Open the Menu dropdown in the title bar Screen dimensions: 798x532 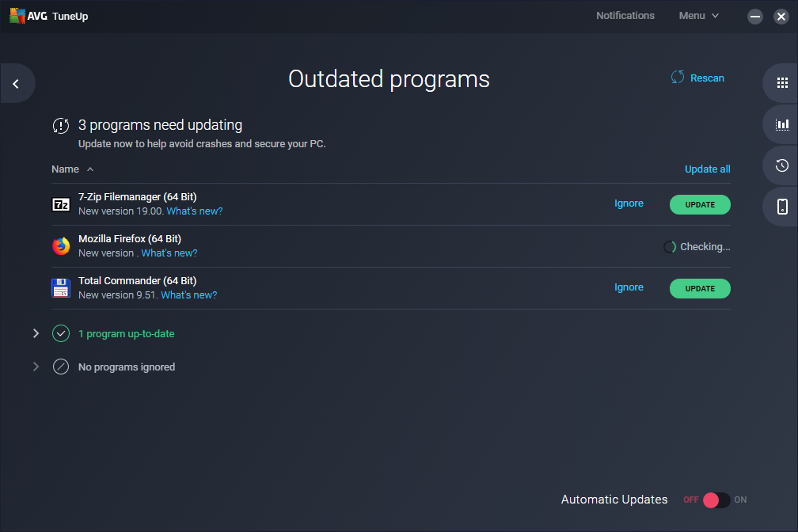(x=697, y=15)
